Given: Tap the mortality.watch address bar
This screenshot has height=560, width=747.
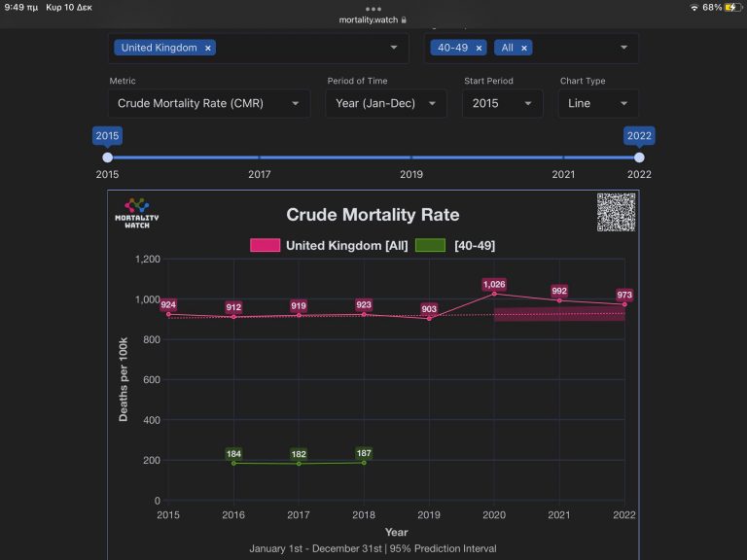Looking at the screenshot, I should [373, 19].
